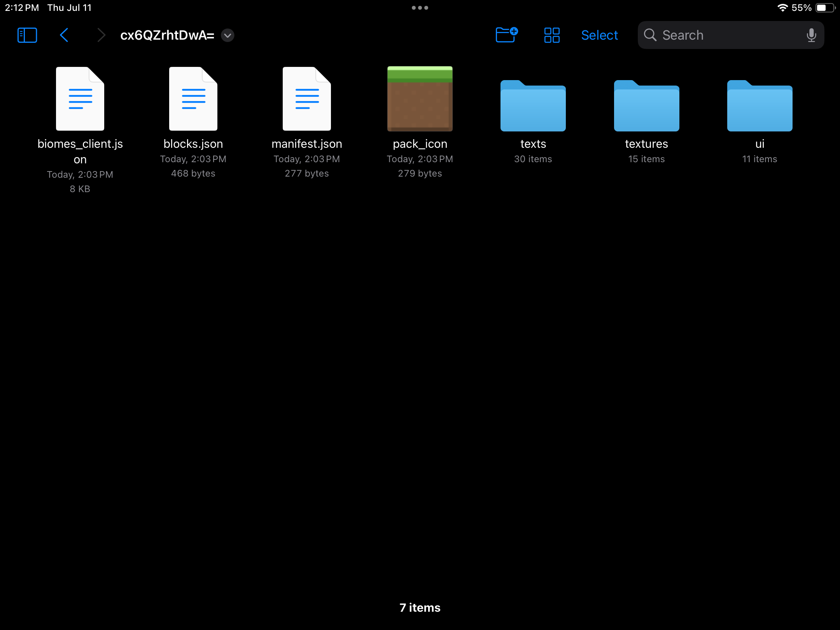This screenshot has width=840, height=630.
Task: Go back with the left chevron
Action: (x=64, y=35)
